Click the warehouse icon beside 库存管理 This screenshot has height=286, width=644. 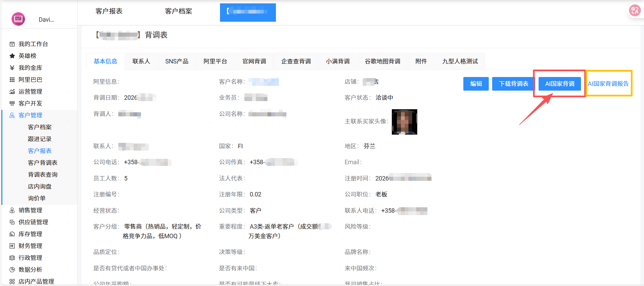(x=12, y=234)
